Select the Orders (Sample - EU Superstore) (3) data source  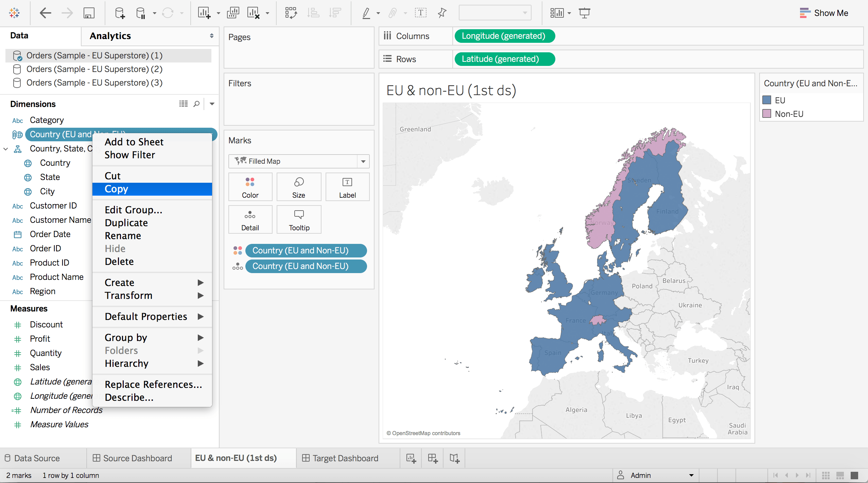[94, 83]
